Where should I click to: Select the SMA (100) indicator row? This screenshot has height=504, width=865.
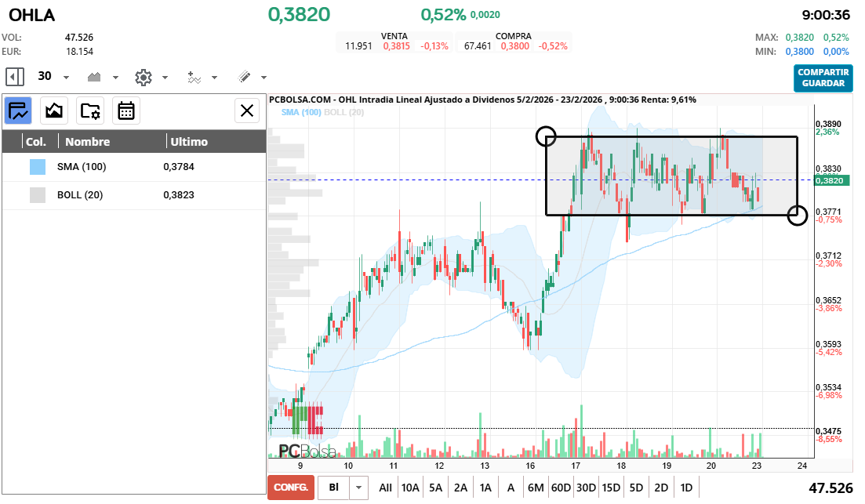coord(134,167)
